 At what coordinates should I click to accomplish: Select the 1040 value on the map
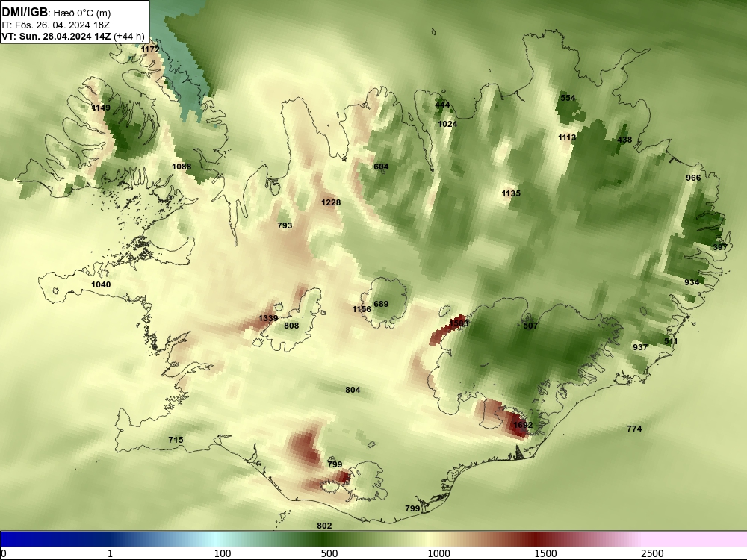click(x=101, y=284)
